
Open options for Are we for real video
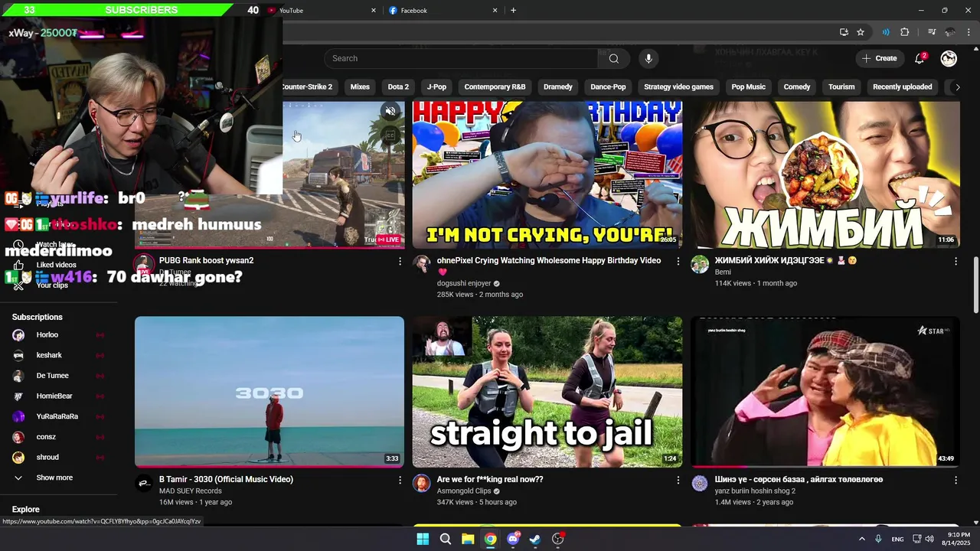(x=678, y=480)
